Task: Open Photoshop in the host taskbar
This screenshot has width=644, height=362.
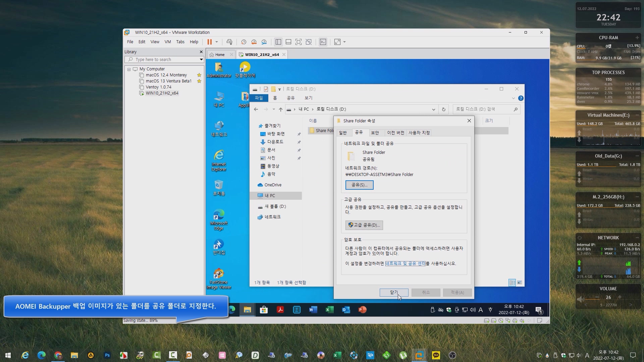Action: [x=107, y=355]
